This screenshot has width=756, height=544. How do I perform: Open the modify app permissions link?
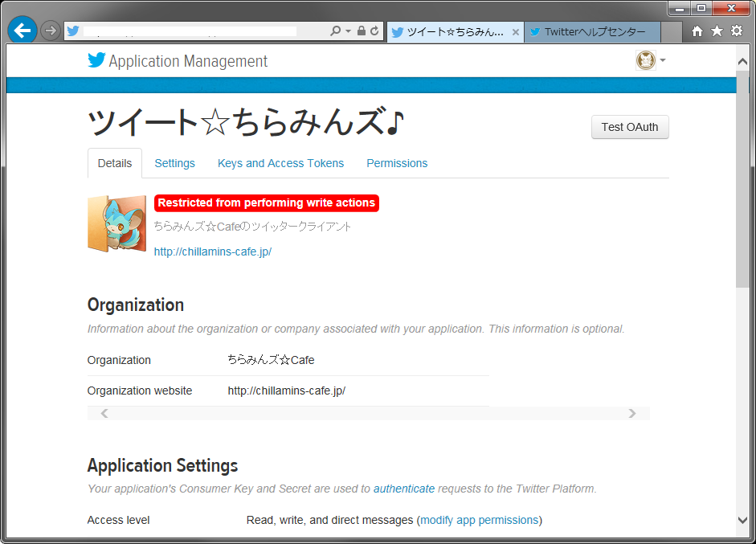click(x=480, y=520)
